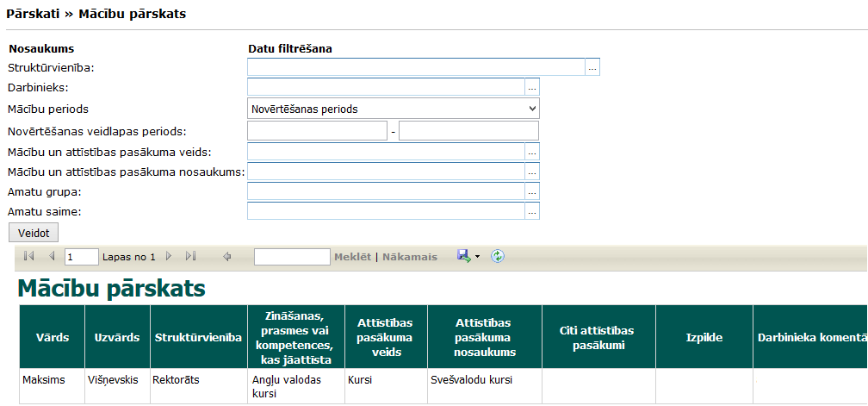Open Amatu saime picker button

coord(532,211)
